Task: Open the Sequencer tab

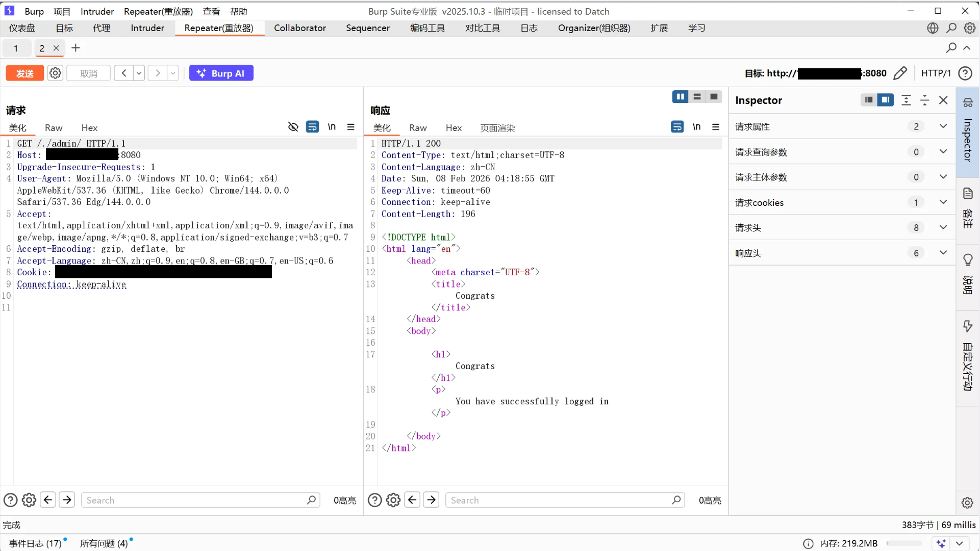Action: tap(368, 28)
